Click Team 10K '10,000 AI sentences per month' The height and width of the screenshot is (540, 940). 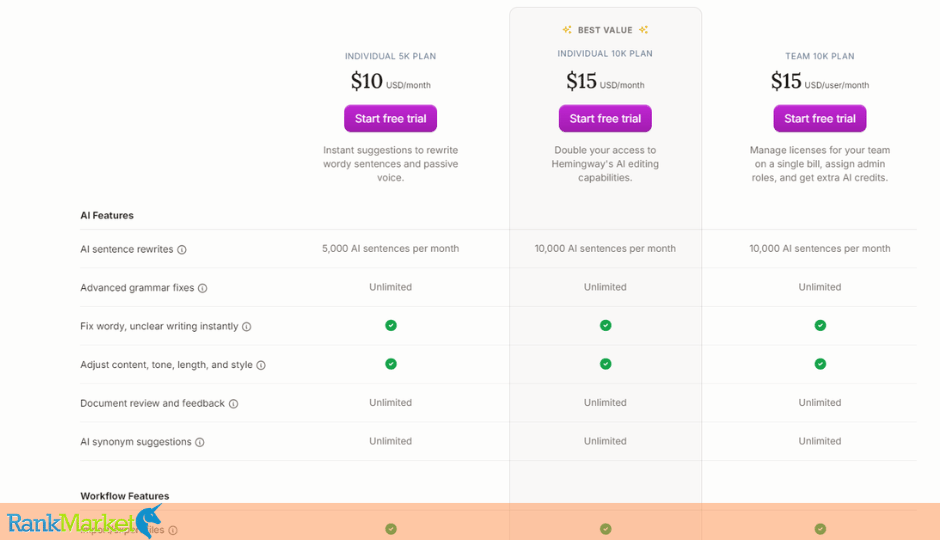tap(820, 249)
